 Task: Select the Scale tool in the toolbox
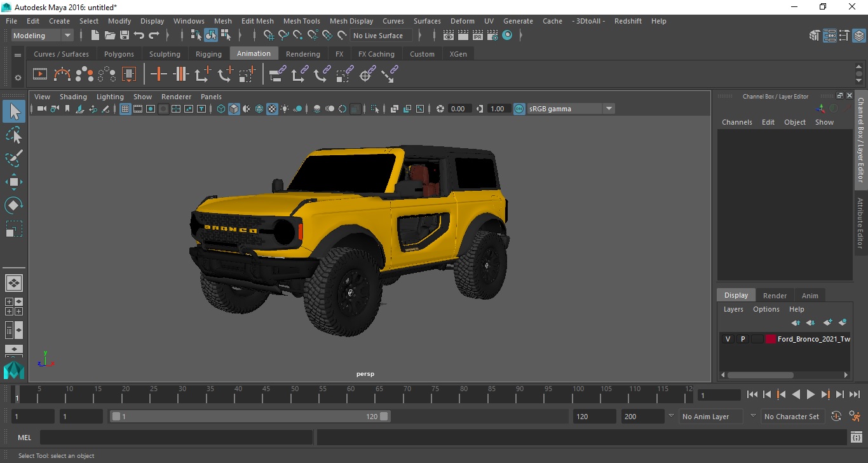pos(14,229)
